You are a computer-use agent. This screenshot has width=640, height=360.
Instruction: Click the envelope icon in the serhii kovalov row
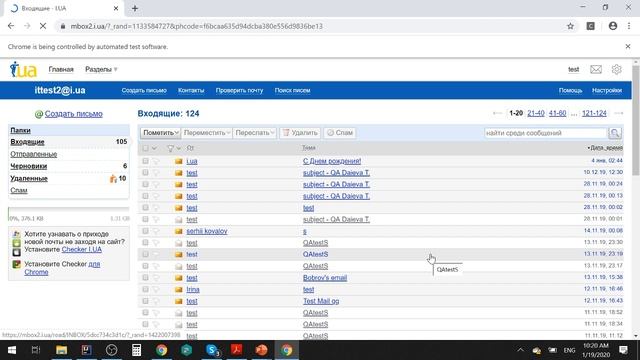click(x=178, y=231)
